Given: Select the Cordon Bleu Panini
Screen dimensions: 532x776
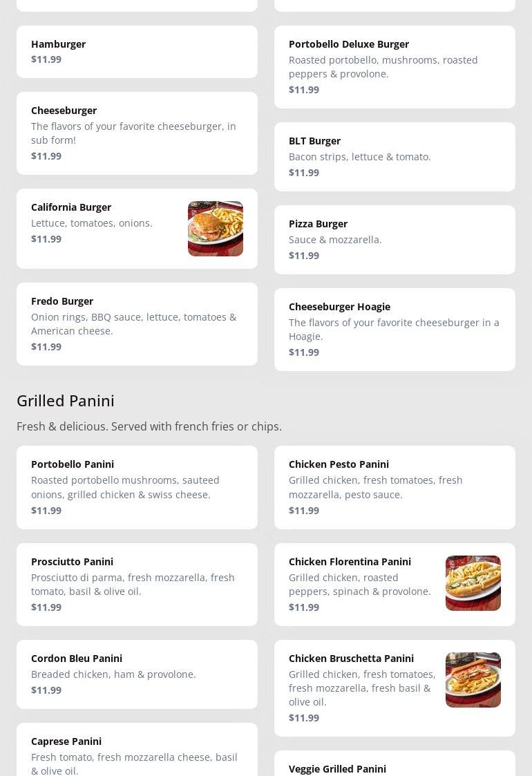Looking at the screenshot, I should (x=137, y=674).
